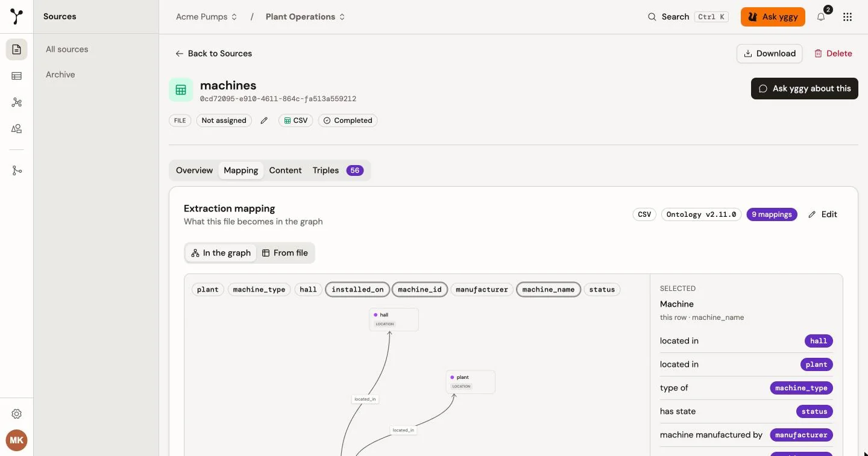Expand the Acme Pumps organization selector
Screen dimensions: 868x456
206,17
